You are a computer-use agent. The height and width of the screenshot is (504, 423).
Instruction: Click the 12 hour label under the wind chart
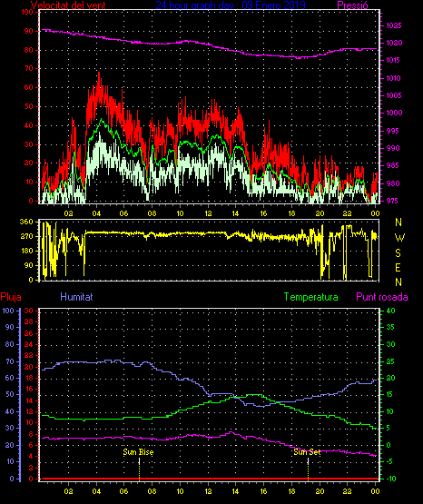(208, 213)
